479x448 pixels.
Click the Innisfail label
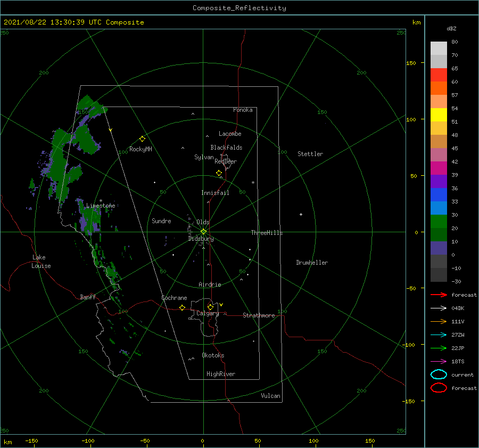(215, 193)
